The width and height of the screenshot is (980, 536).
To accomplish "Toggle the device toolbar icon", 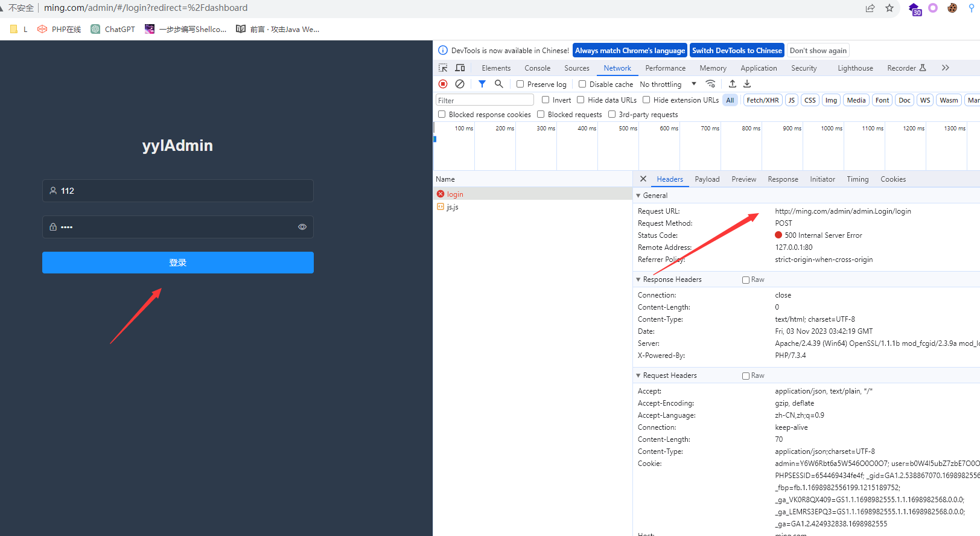I will [460, 68].
